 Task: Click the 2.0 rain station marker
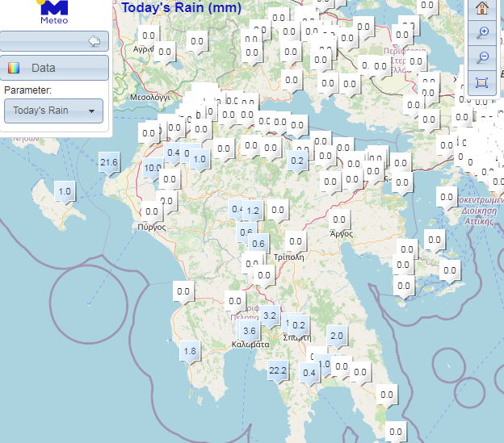337,336
